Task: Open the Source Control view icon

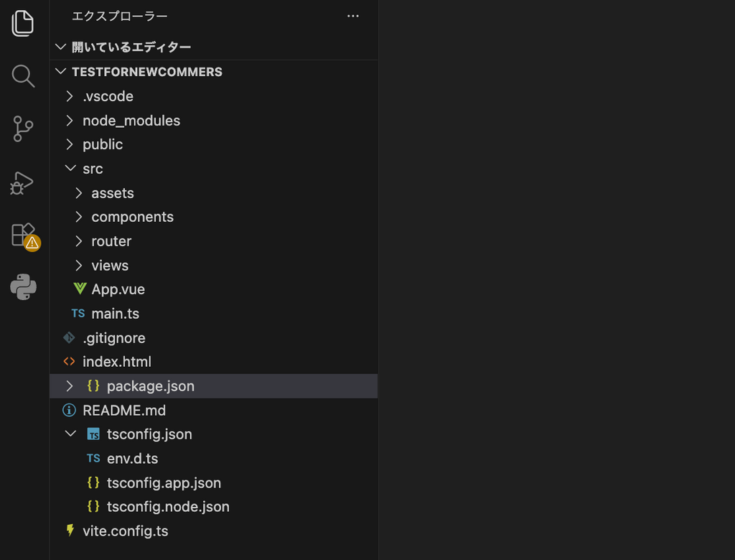Action: tap(23, 129)
